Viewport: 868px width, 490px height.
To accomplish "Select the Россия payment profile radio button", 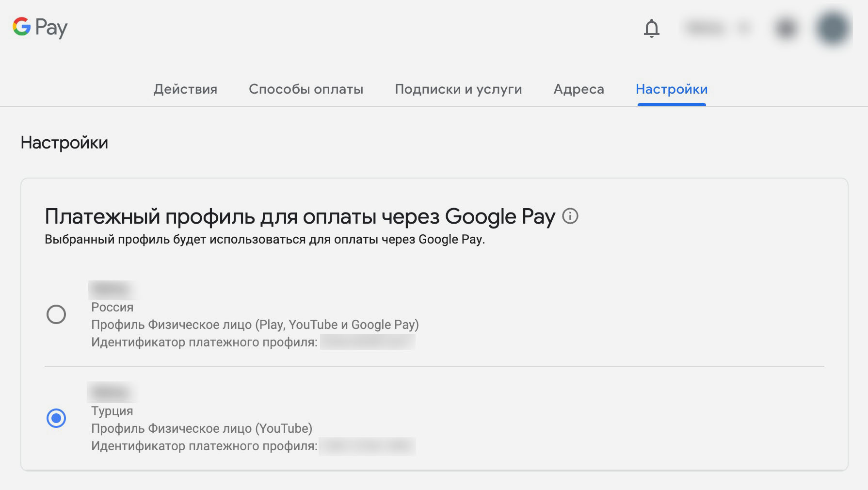I will [x=56, y=314].
